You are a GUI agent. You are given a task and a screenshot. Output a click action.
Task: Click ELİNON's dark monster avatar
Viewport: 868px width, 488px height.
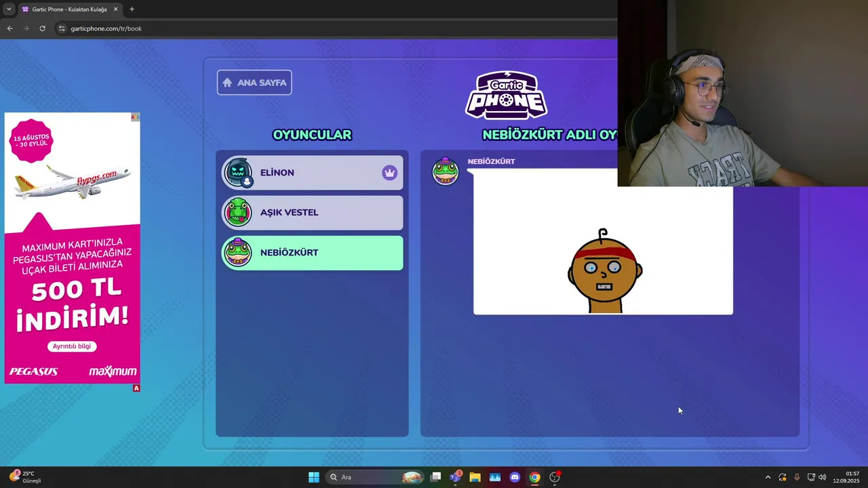click(238, 173)
